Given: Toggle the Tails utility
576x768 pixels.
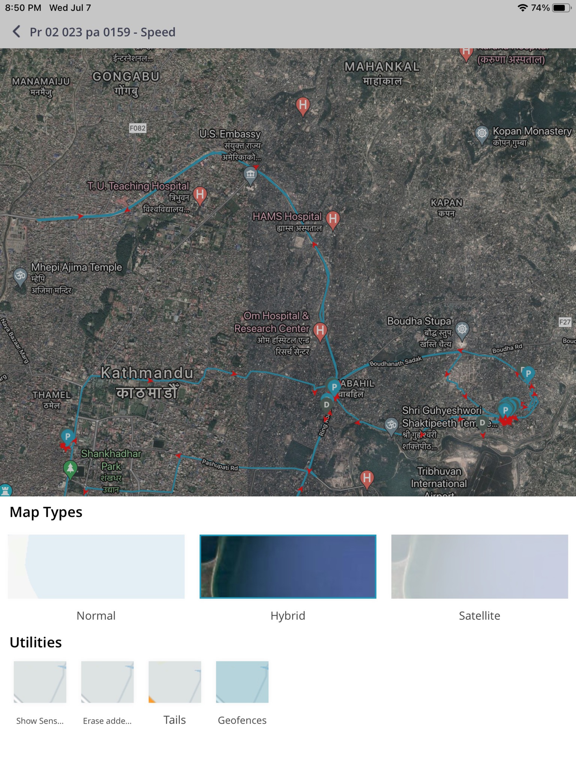Looking at the screenshot, I should click(x=175, y=682).
